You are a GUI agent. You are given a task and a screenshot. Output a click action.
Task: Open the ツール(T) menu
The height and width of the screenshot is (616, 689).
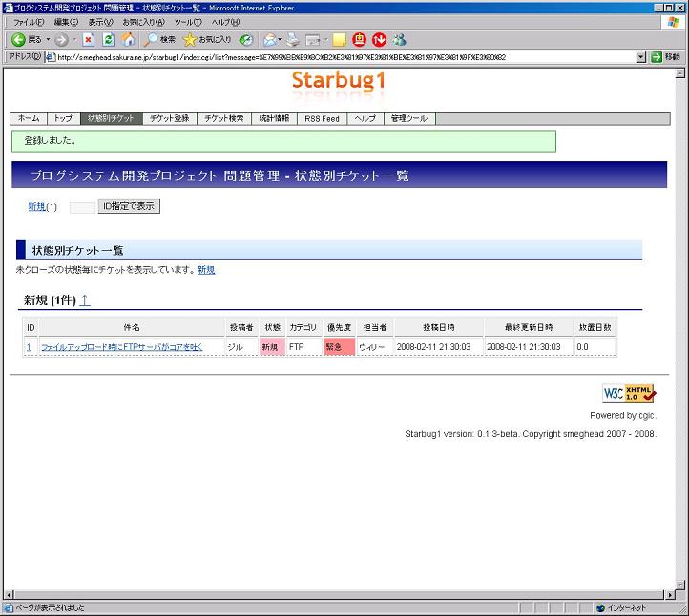(x=188, y=22)
